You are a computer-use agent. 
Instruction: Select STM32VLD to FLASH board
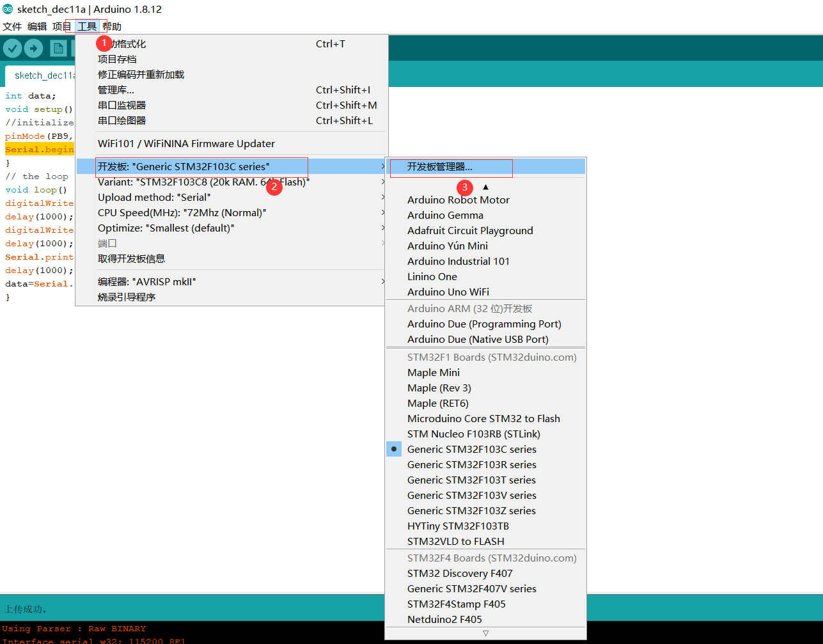click(x=486, y=541)
